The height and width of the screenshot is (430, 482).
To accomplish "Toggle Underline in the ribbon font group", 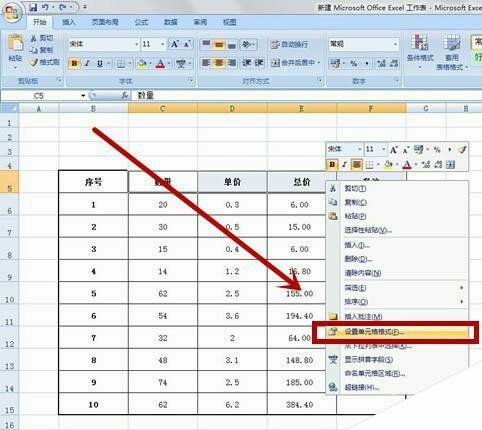I will [x=100, y=63].
